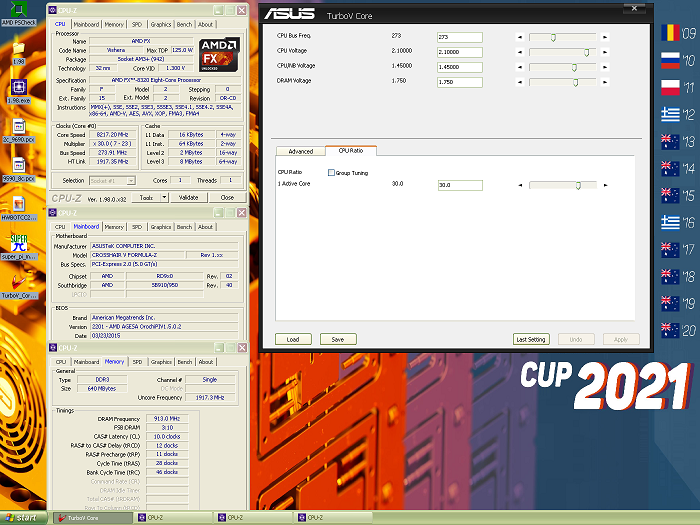Click the CPU/NB Voltage 1.45000 input field

[x=460, y=67]
